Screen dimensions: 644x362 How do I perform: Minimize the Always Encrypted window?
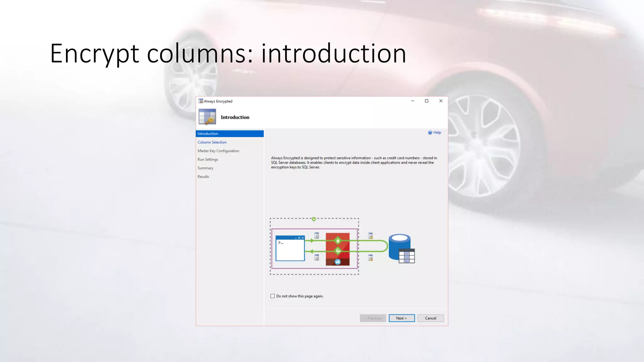click(413, 101)
